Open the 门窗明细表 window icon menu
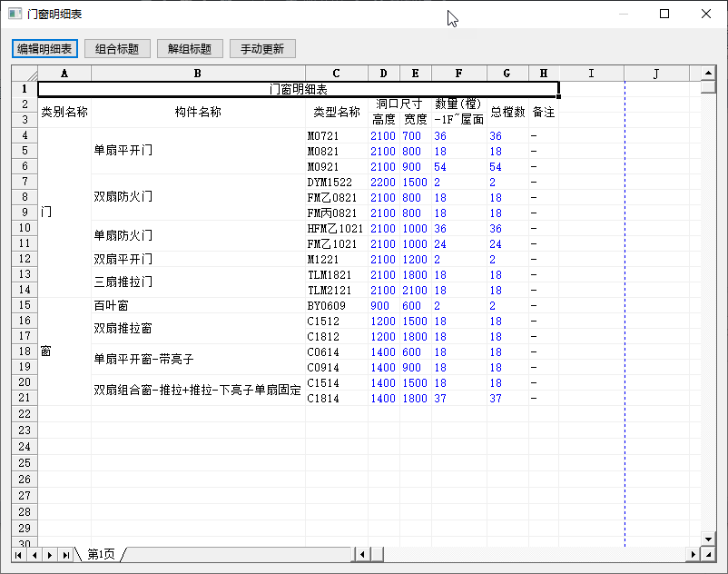Image resolution: width=728 pixels, height=574 pixels. [x=15, y=14]
